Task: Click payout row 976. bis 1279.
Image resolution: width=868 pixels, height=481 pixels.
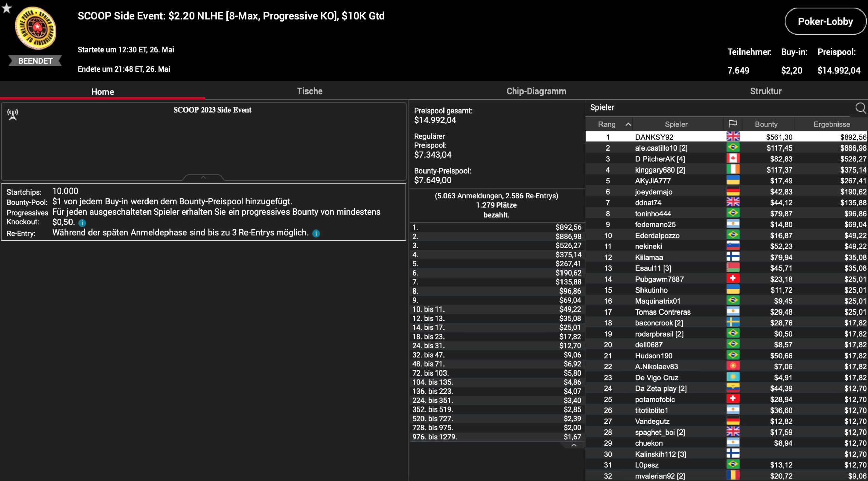Action: 497,437
